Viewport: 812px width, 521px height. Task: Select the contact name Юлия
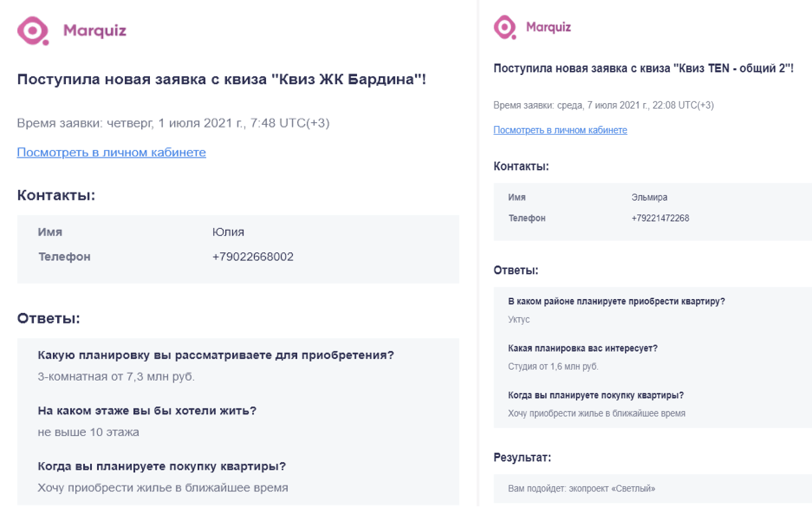228,232
